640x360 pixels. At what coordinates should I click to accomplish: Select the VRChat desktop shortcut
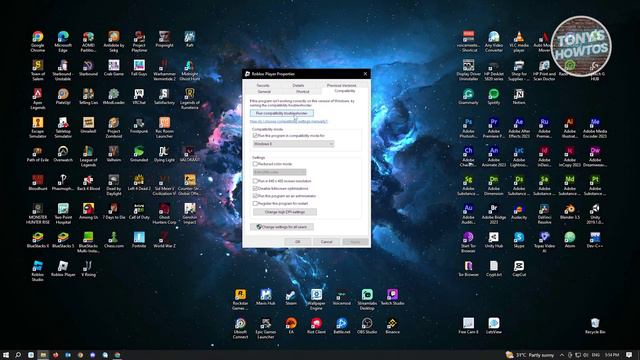tap(139, 98)
